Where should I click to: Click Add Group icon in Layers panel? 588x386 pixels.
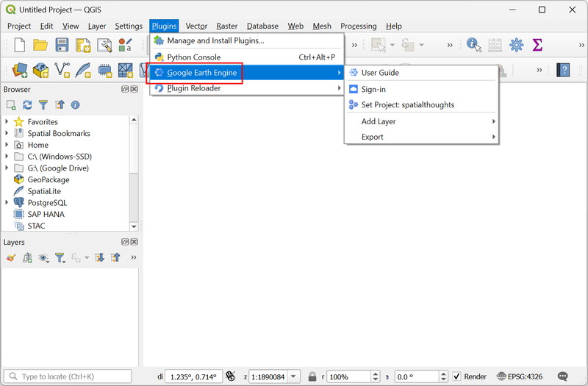(27, 258)
